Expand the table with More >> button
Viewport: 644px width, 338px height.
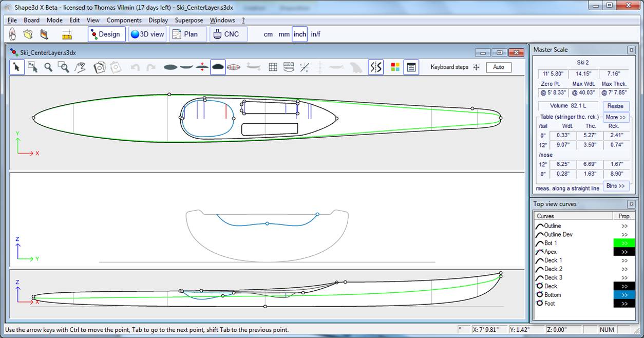tap(615, 117)
